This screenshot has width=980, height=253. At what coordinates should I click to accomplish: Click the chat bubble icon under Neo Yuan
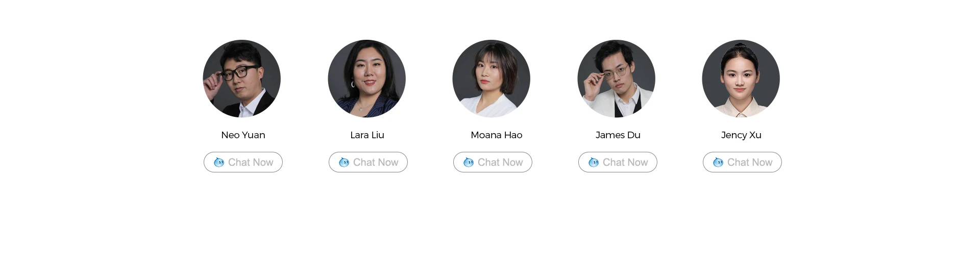(219, 162)
